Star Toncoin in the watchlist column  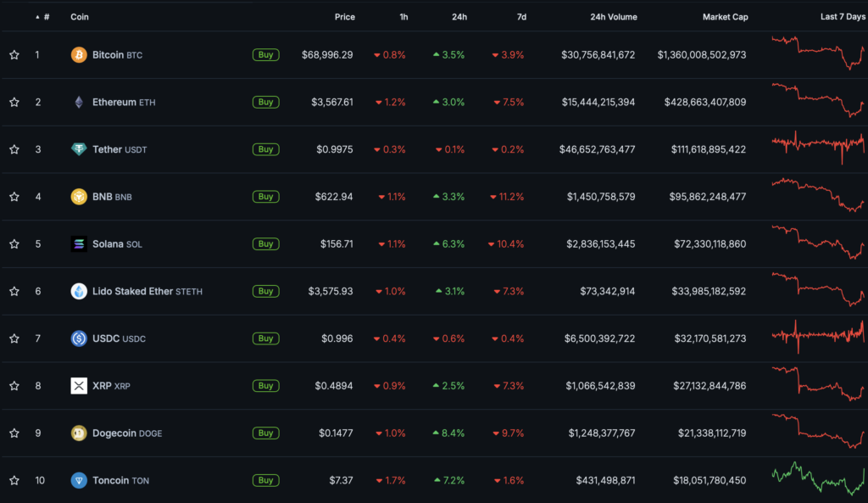14,481
